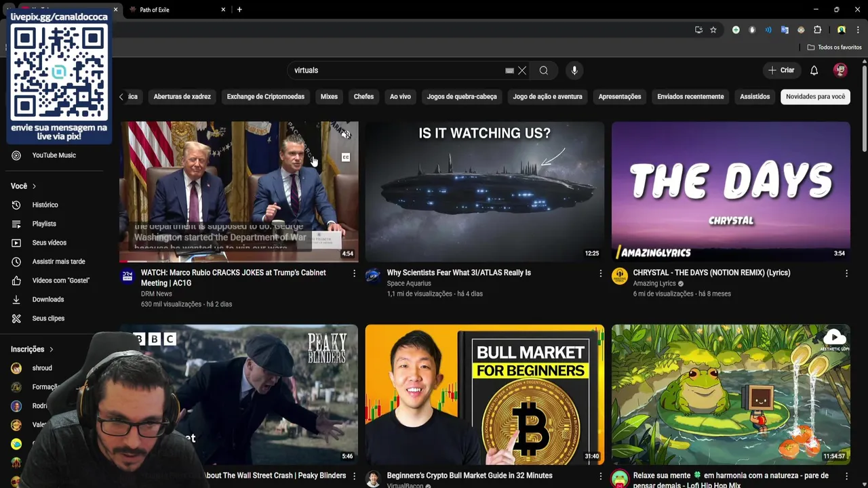Open the Chrome three-dot menu
The width and height of the screenshot is (868, 488).
click(857, 30)
